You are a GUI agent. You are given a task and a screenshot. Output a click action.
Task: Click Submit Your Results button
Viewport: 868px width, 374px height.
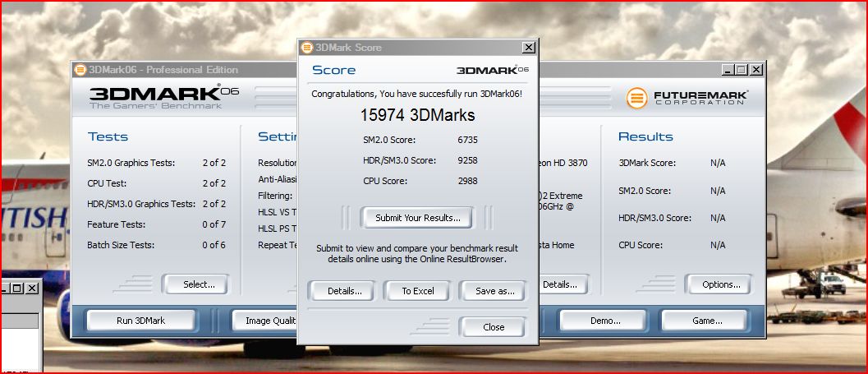pyautogui.click(x=417, y=218)
